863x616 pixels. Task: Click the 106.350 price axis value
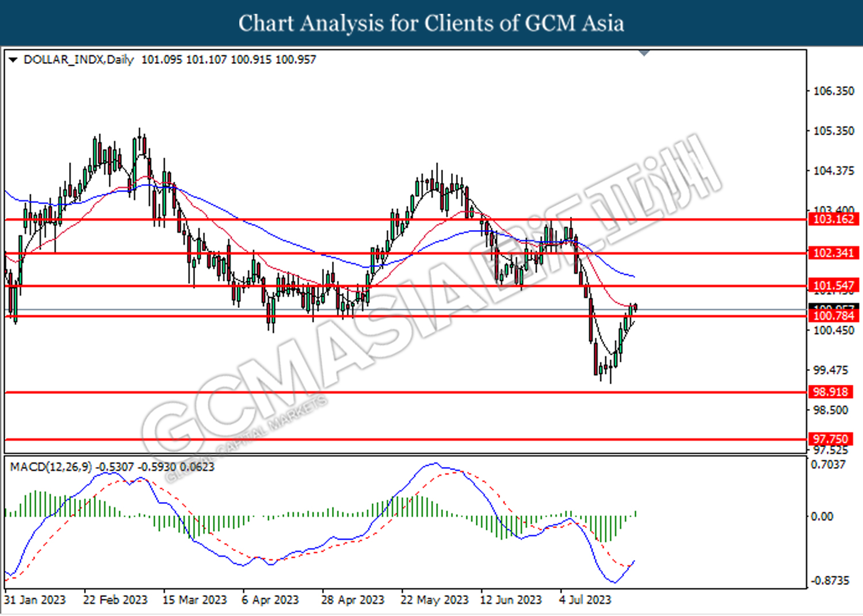[833, 91]
